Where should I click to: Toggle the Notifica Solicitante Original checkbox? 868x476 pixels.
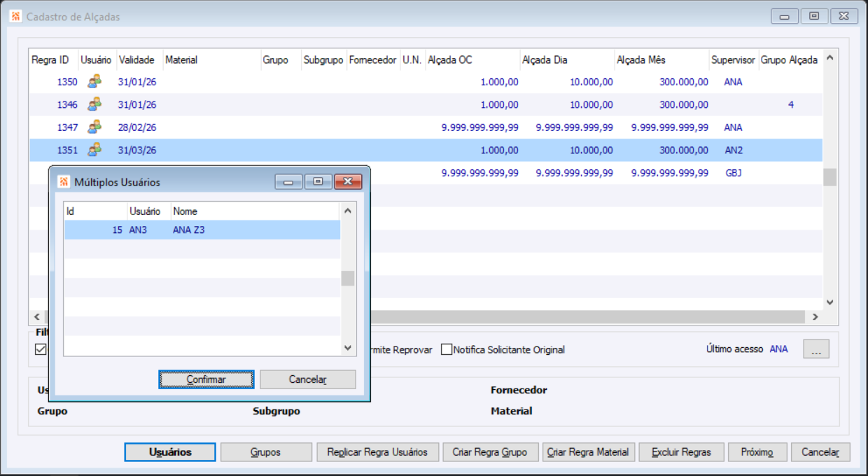pyautogui.click(x=447, y=349)
